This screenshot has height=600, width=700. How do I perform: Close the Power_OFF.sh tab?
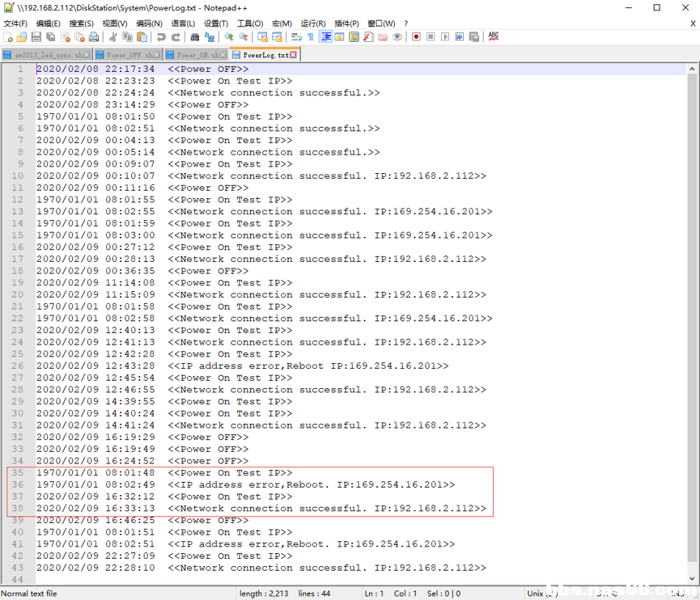[x=157, y=55]
